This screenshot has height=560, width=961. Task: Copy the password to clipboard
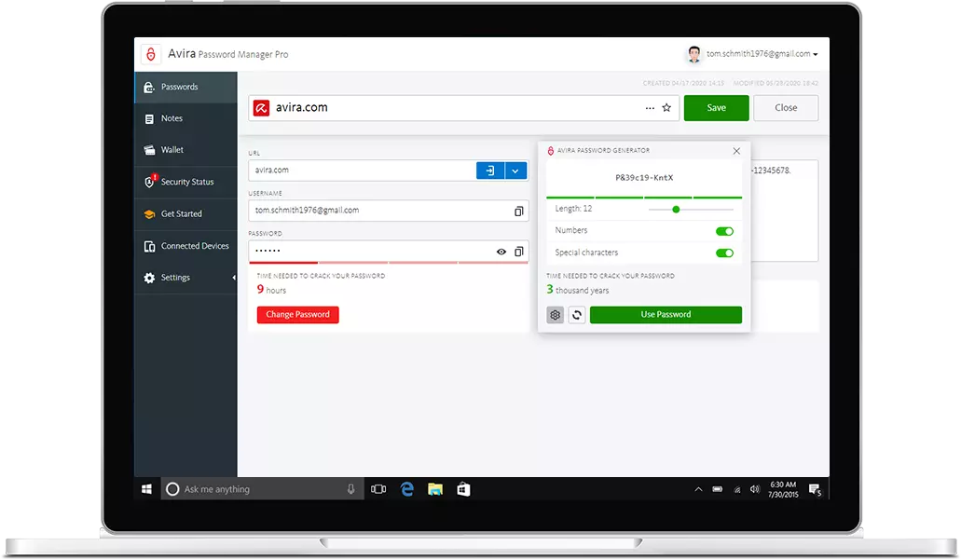[x=519, y=252]
